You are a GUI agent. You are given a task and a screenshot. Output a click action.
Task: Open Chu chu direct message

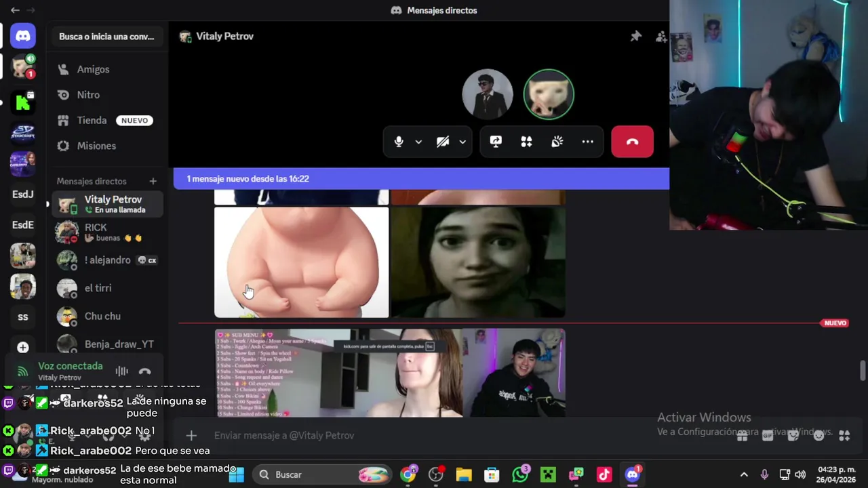[x=107, y=316]
